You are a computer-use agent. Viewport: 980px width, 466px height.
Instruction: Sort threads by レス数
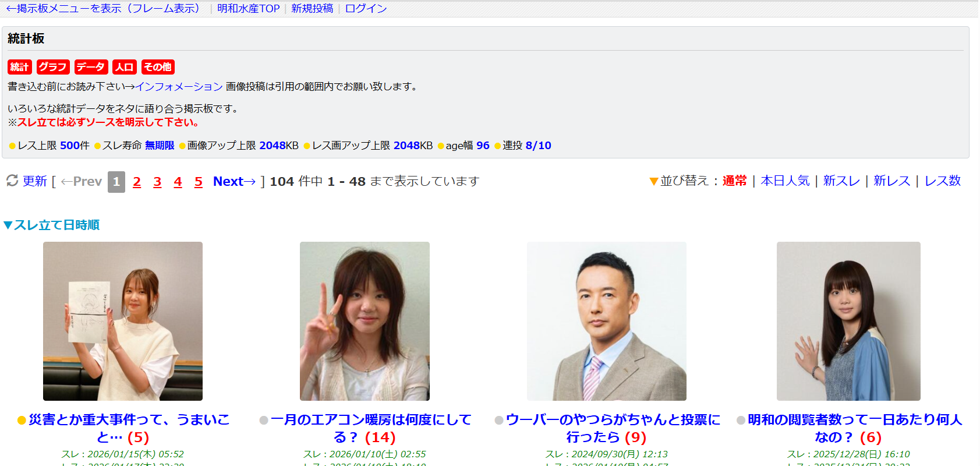click(x=942, y=181)
